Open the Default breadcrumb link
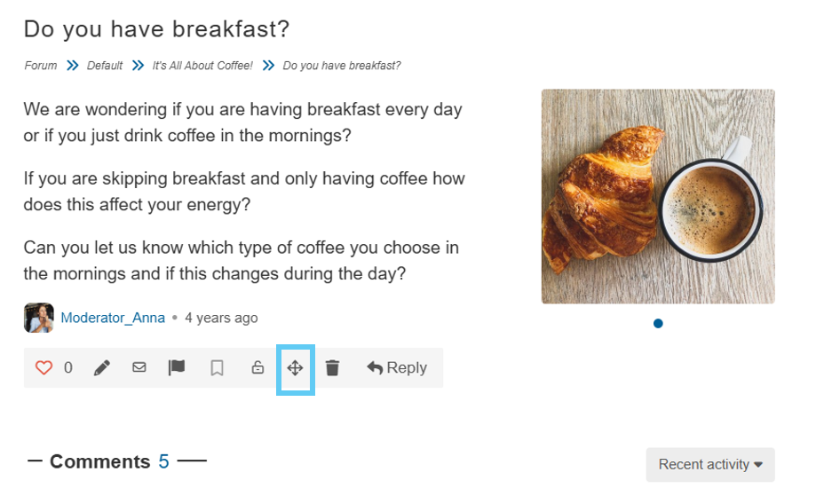824x504 pixels. coord(105,66)
